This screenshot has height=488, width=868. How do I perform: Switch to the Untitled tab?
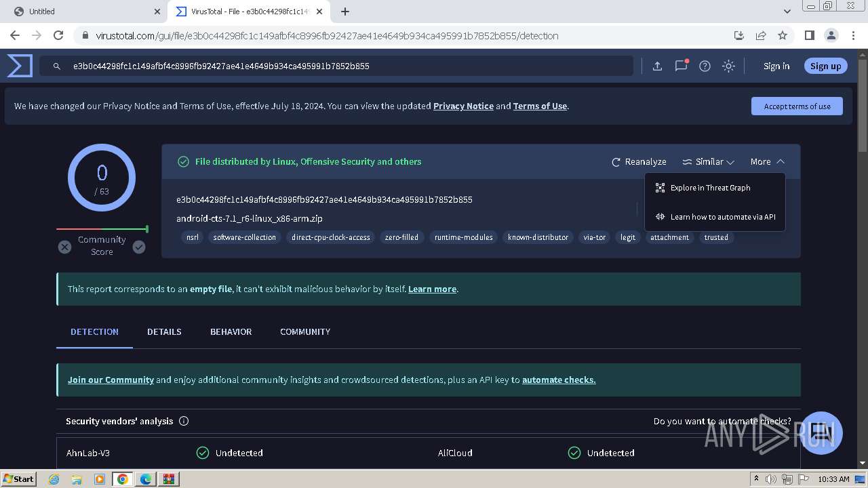pos(83,12)
